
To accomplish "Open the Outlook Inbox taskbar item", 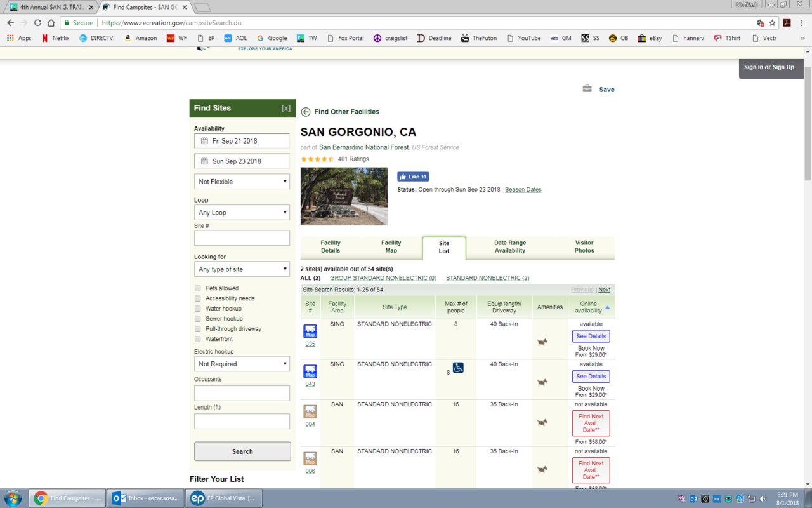I will 145,498.
